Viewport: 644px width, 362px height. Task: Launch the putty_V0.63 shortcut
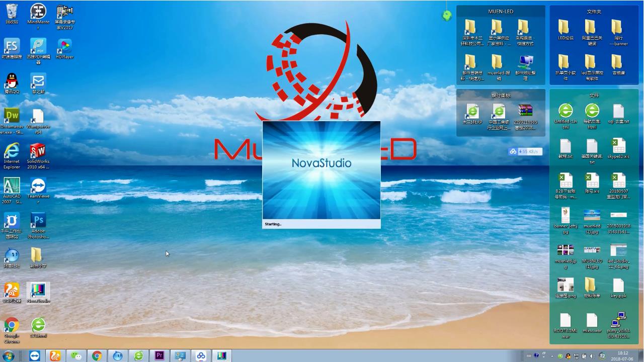click(x=618, y=326)
